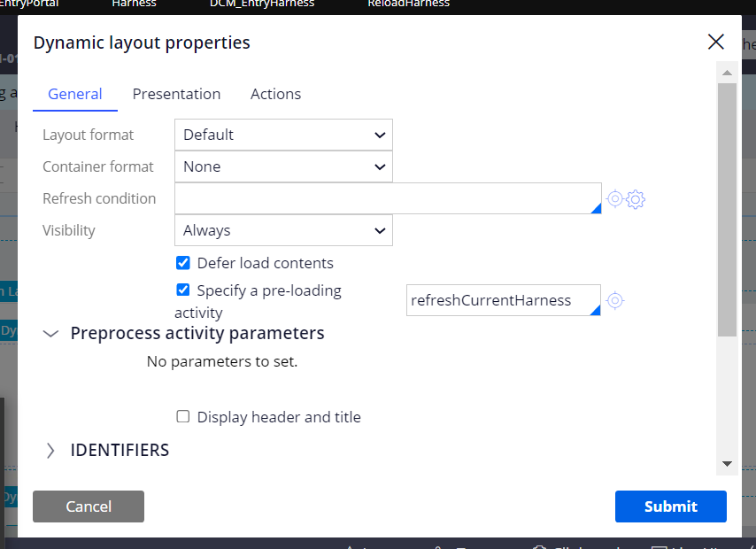Image resolution: width=756 pixels, height=549 pixels.
Task: Switch to the Presentation tab
Action: (x=176, y=94)
